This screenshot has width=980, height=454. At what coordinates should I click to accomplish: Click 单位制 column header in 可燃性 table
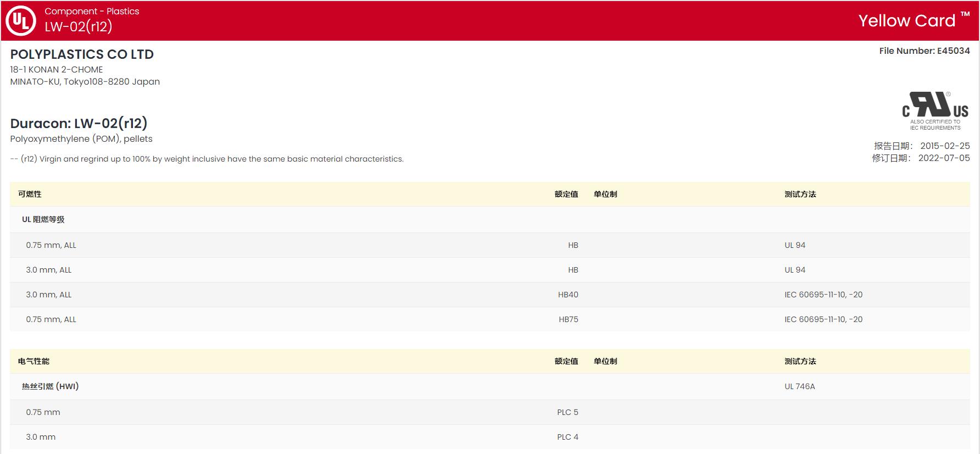click(x=605, y=194)
